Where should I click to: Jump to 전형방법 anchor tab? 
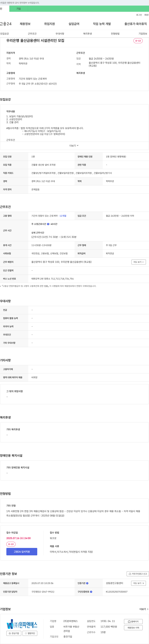pyautogui.click(x=115, y=33)
